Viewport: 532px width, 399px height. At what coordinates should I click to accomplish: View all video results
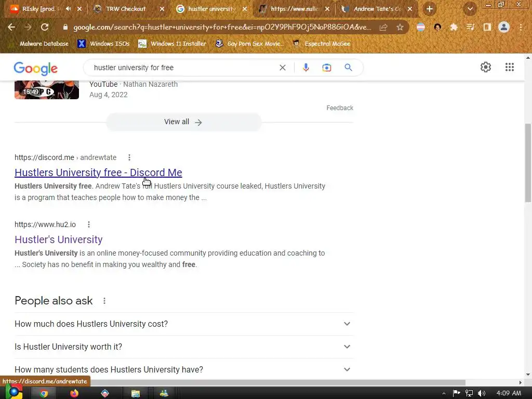tap(183, 122)
